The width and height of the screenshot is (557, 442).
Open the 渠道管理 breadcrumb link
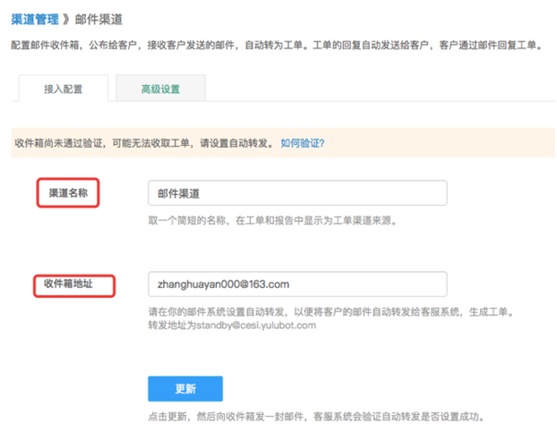pos(35,19)
